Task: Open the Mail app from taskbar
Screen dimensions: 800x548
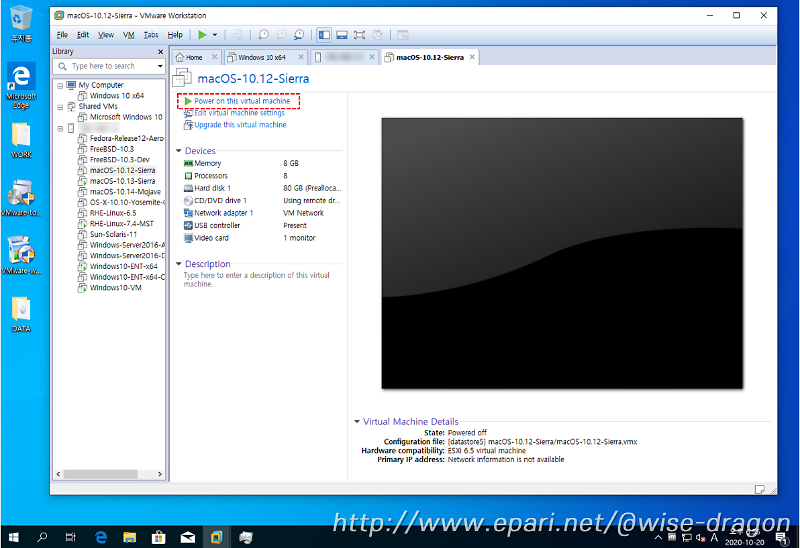Action: pos(188,537)
